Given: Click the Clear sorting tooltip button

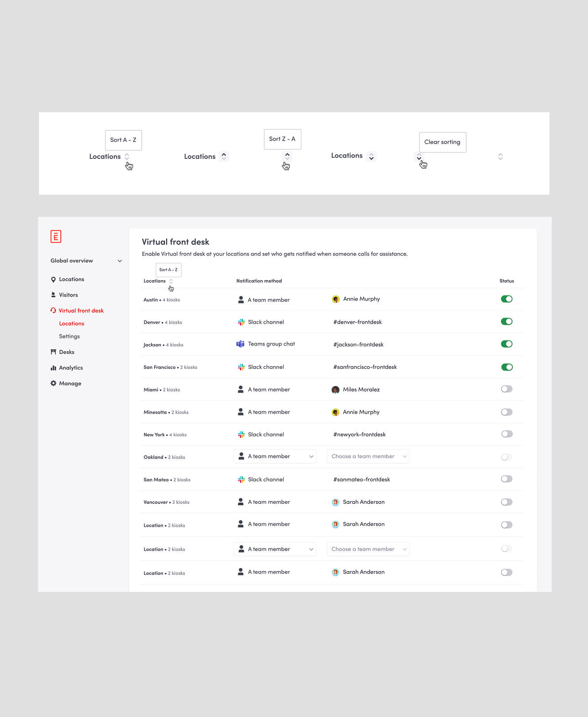Looking at the screenshot, I should pyautogui.click(x=442, y=142).
